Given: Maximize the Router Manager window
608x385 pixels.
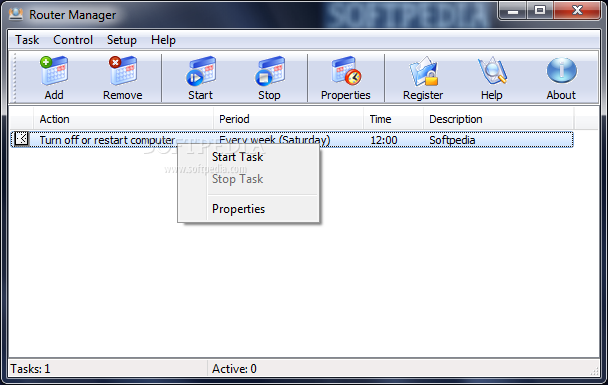Looking at the screenshot, I should tap(540, 10).
